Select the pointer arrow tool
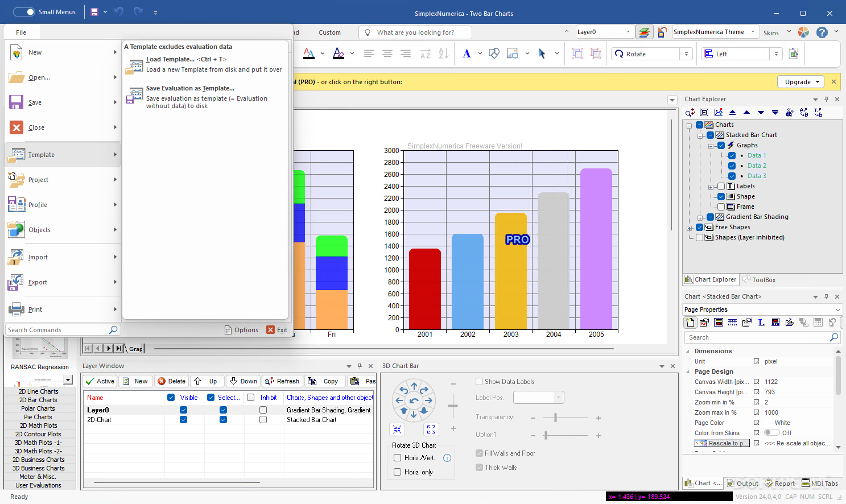The image size is (846, 504). coord(542,53)
